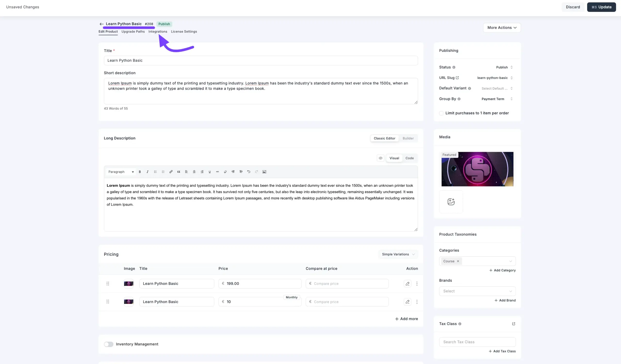Click the add media image placeholder

[x=451, y=202]
